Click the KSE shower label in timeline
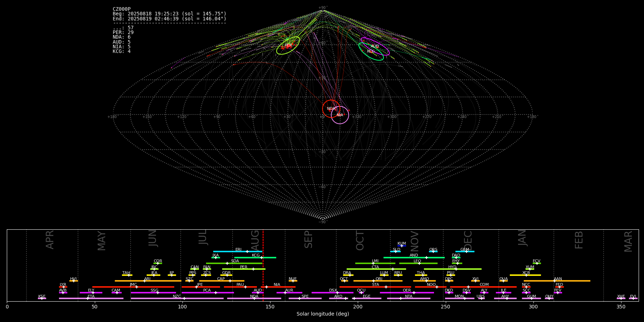Viewport: 644px width, 322px height. [x=42, y=297]
